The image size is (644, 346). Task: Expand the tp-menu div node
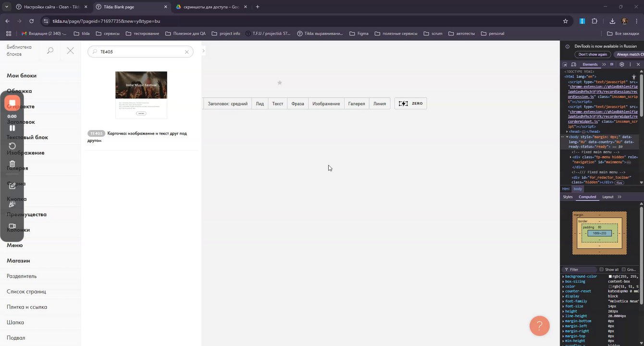click(x=571, y=157)
